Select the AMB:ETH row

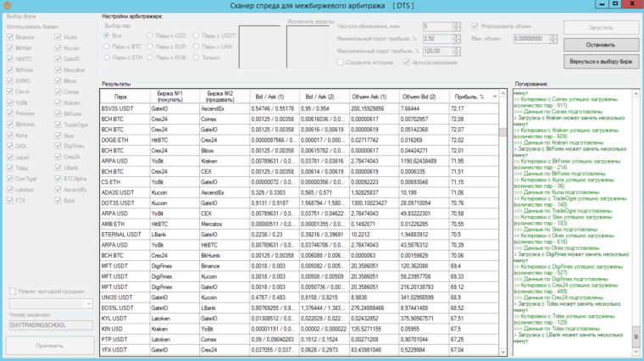click(x=299, y=225)
